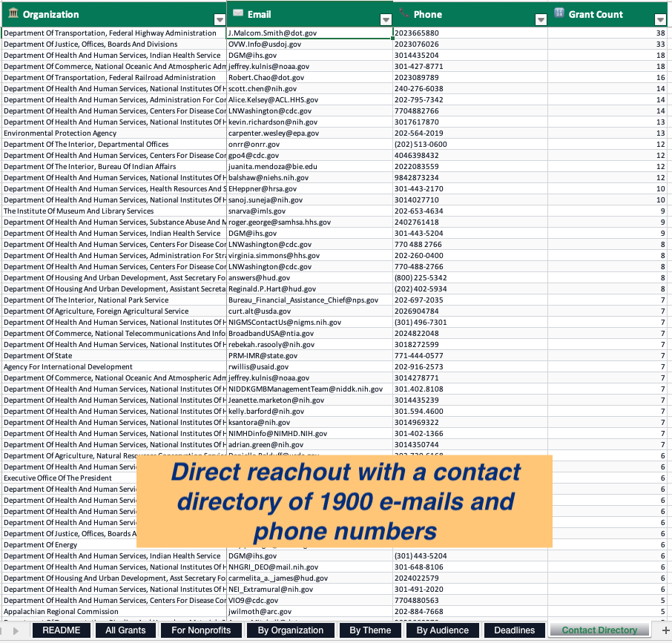The image size is (672, 643).
Task: Click the answers@hud.gov email cell
Action: (x=309, y=278)
